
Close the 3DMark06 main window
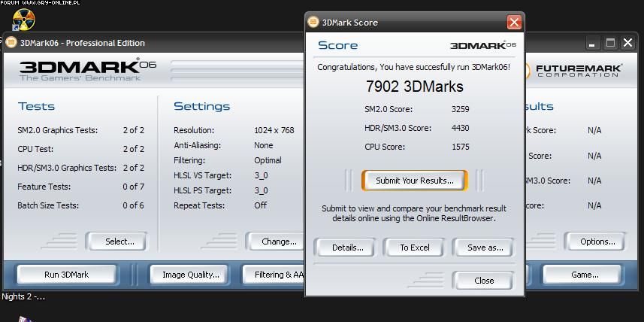coord(627,43)
